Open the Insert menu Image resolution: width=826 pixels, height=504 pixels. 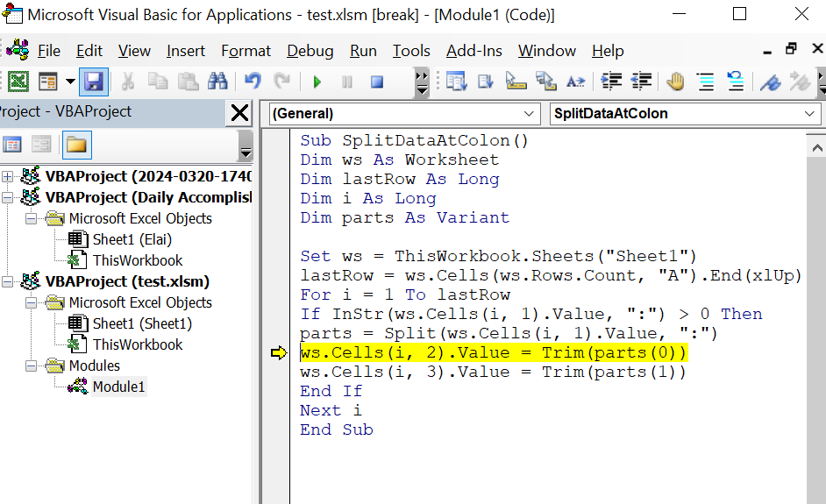(185, 51)
